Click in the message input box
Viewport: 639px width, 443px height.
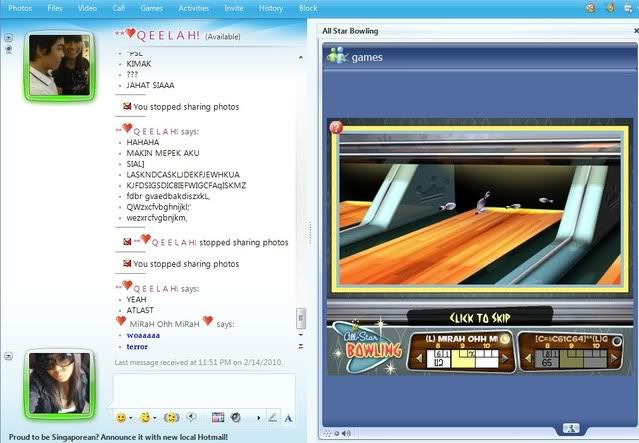[204, 390]
